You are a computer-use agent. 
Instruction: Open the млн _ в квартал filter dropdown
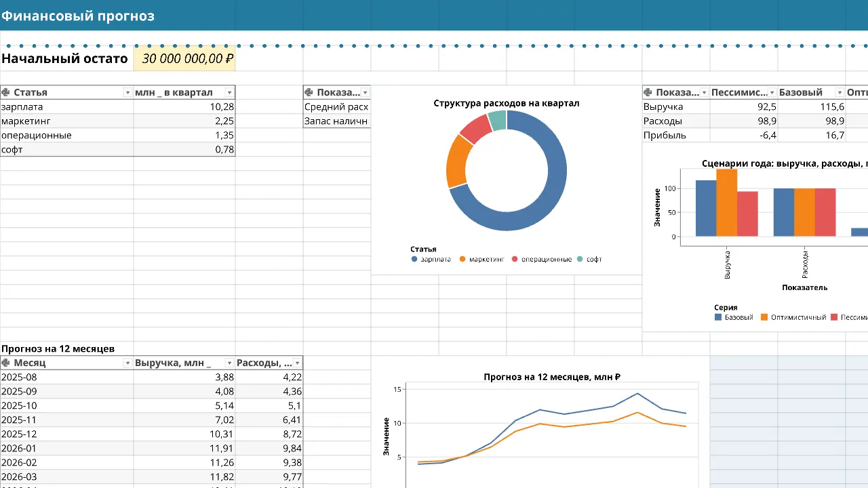tap(229, 92)
